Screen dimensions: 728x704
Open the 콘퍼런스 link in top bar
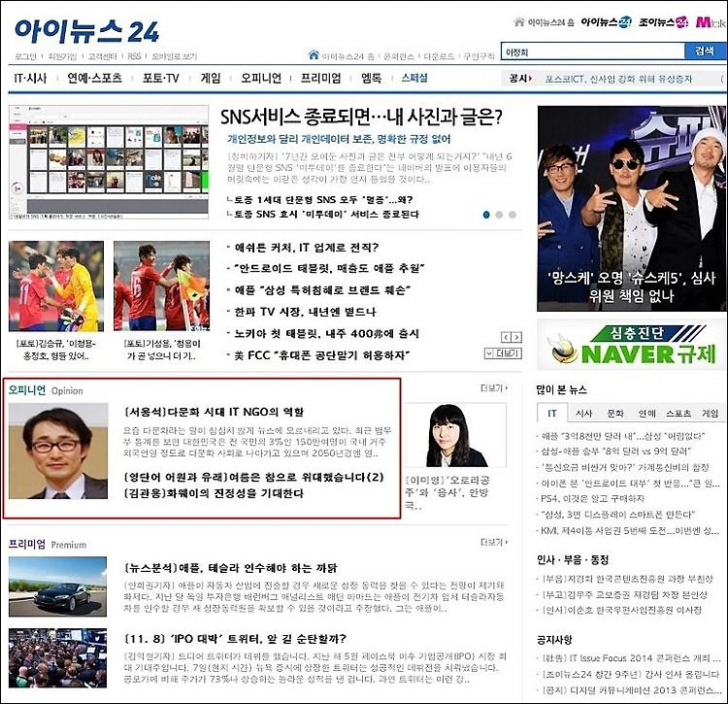click(x=399, y=56)
